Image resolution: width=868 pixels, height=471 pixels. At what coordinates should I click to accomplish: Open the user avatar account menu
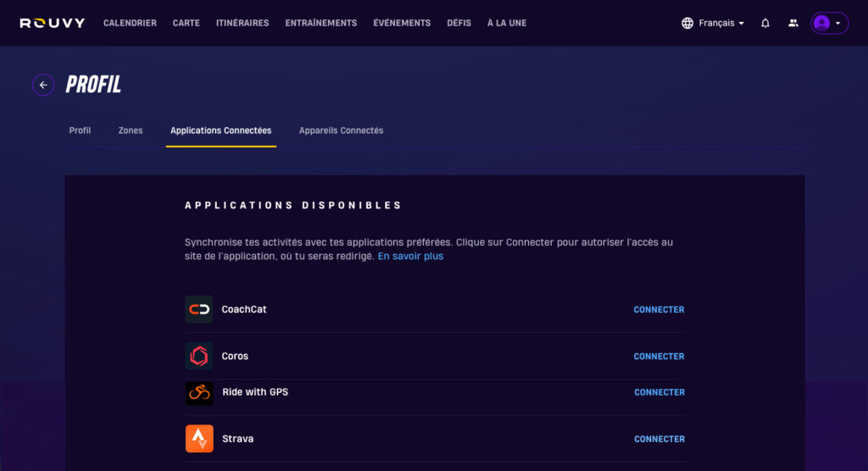point(828,23)
